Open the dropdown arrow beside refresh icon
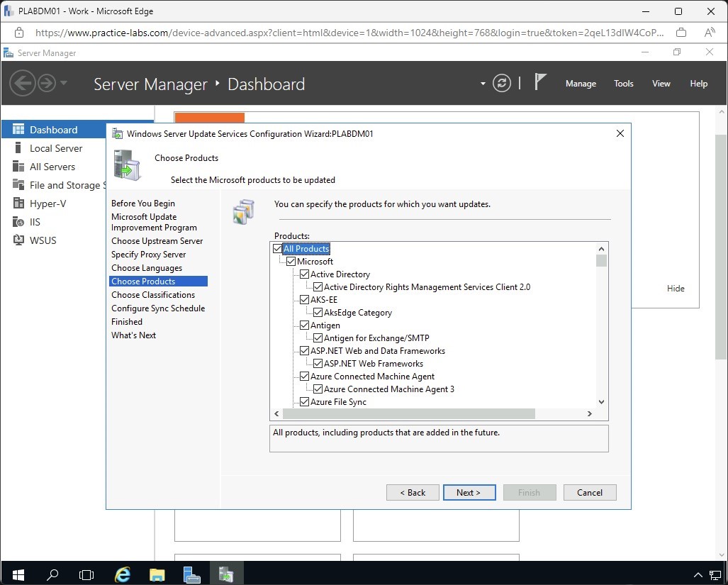Screen dimensions: 728x585 pos(483,84)
